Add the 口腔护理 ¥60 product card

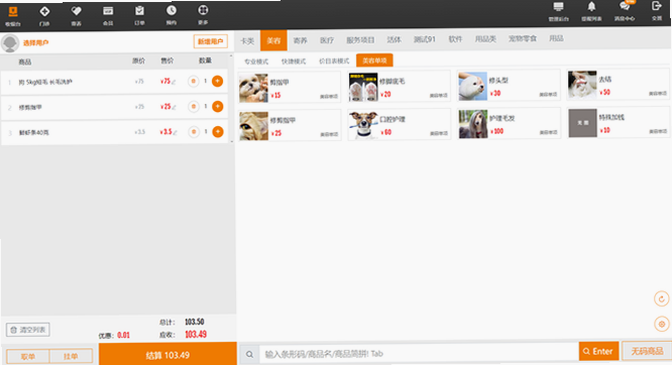tap(399, 125)
